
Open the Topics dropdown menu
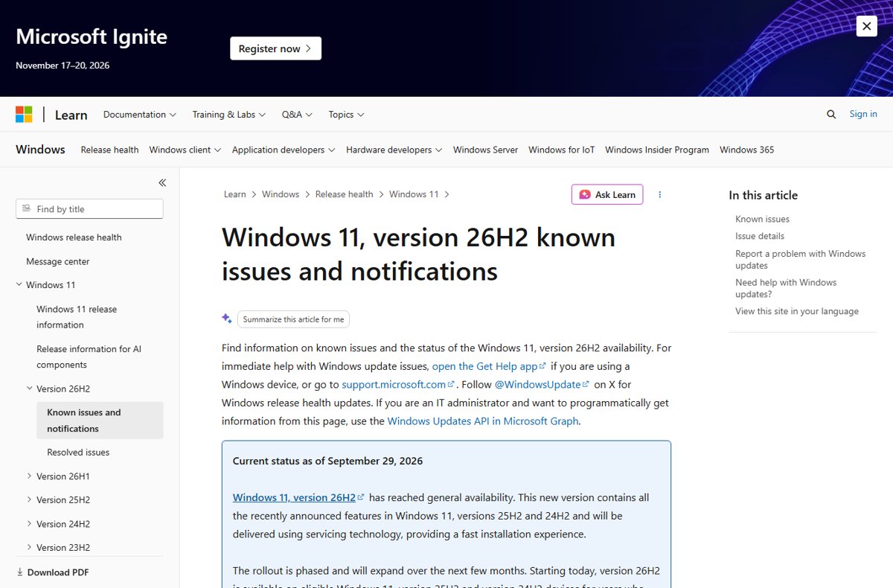pos(346,115)
